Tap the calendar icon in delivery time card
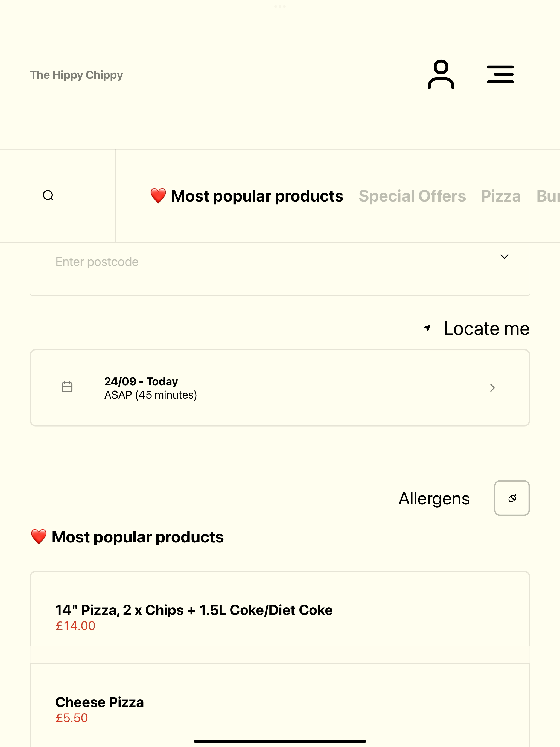Image resolution: width=560 pixels, height=747 pixels. (x=67, y=387)
